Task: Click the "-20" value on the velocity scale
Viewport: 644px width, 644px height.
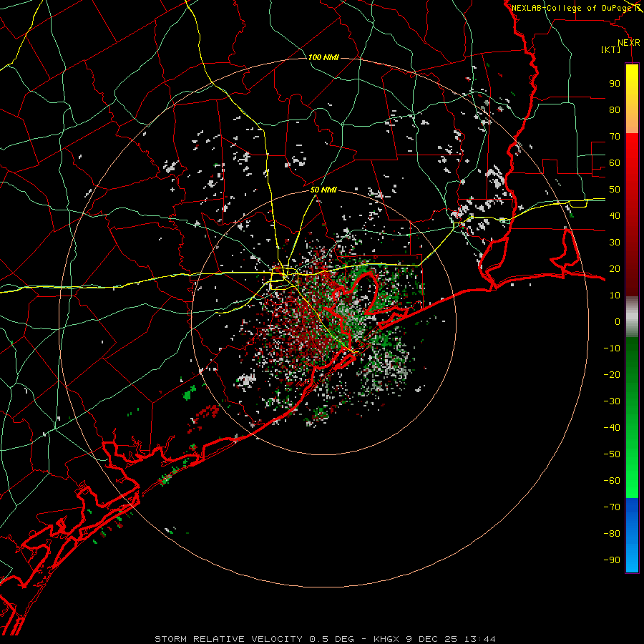Action: point(612,374)
